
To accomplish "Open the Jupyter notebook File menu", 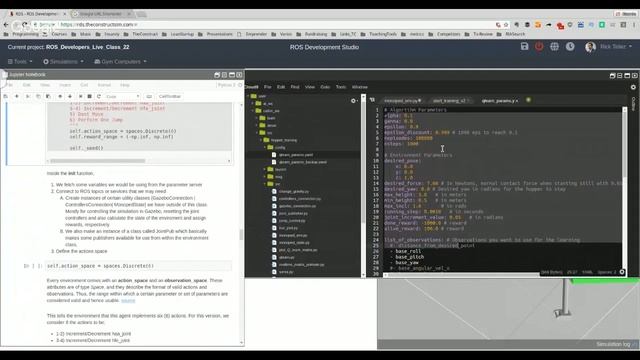I will [x=10, y=85].
